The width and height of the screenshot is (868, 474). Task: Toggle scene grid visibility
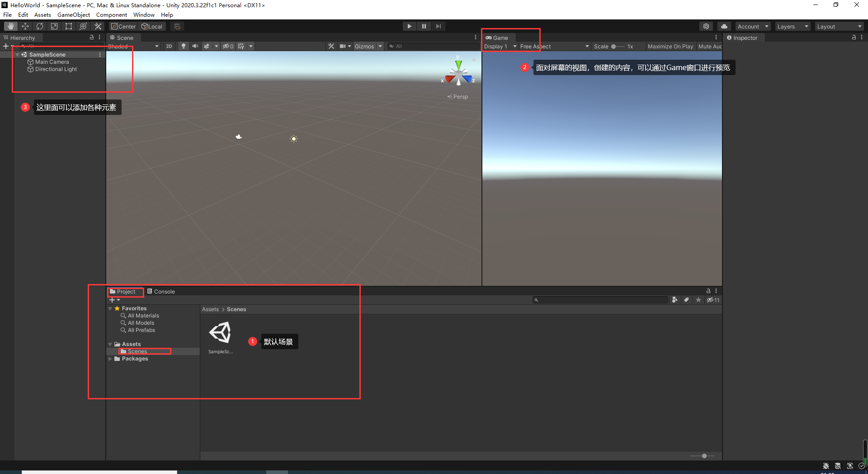tap(241, 46)
